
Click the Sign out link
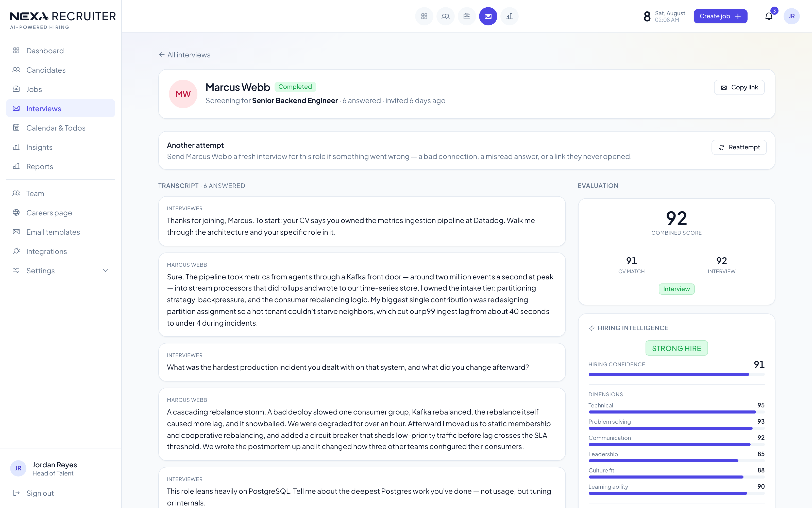(61, 493)
